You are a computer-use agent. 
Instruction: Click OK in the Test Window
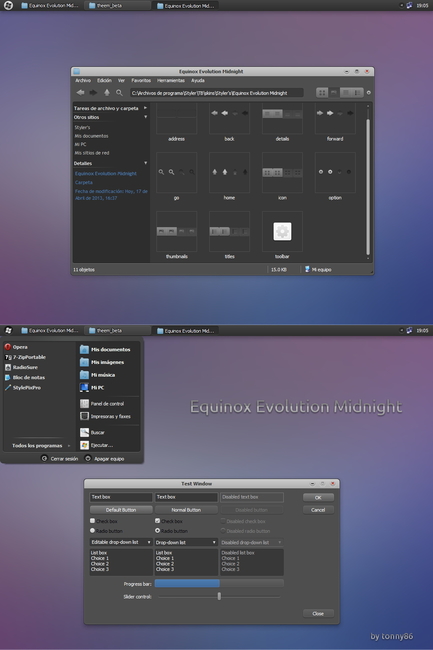click(318, 497)
